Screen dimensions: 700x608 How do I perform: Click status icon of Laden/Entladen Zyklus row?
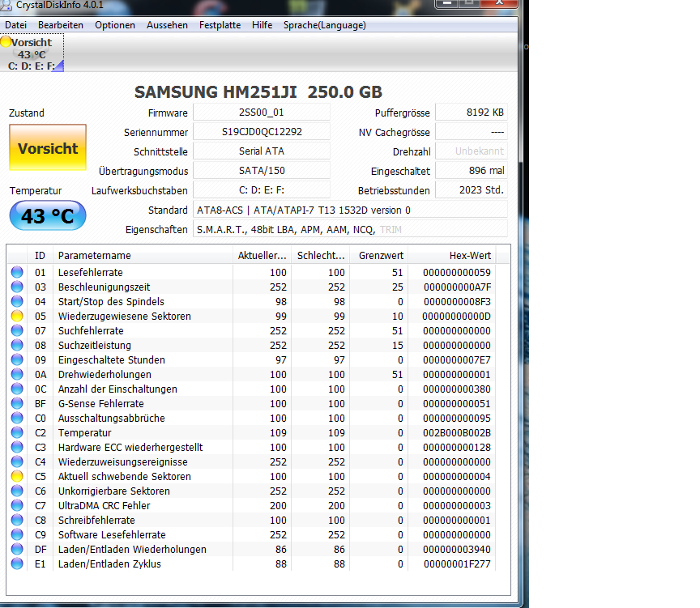(17, 563)
